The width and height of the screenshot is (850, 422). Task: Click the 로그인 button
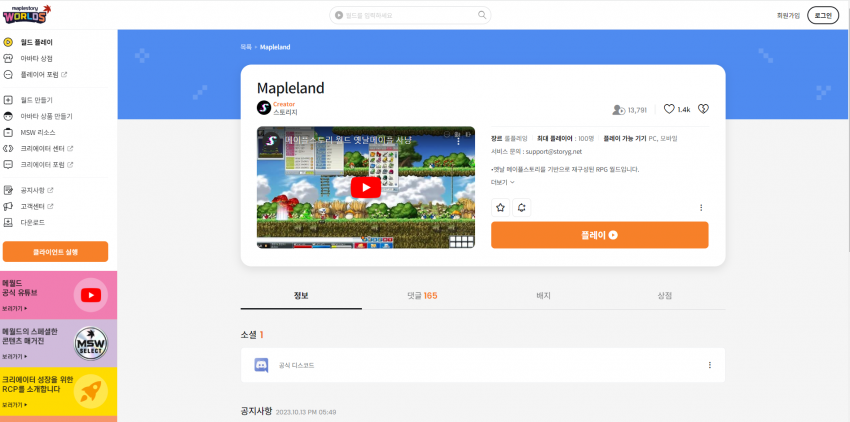point(822,16)
